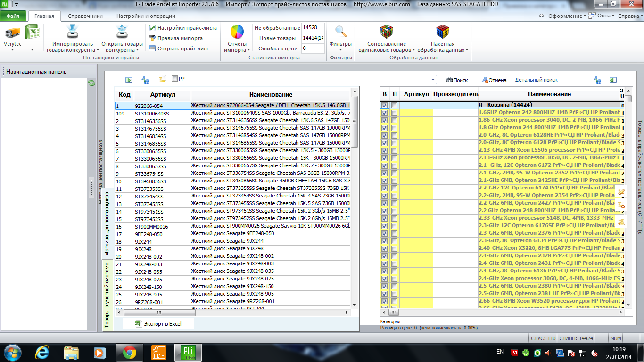The image size is (644, 362).
Task: Expand the Verytec supplier dropdown arrow
Action: [12, 49]
